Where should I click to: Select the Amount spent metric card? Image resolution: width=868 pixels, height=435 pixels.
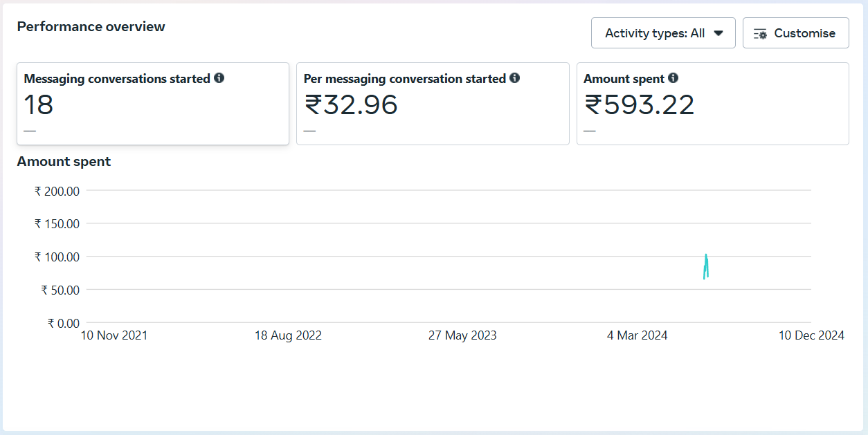(713, 104)
